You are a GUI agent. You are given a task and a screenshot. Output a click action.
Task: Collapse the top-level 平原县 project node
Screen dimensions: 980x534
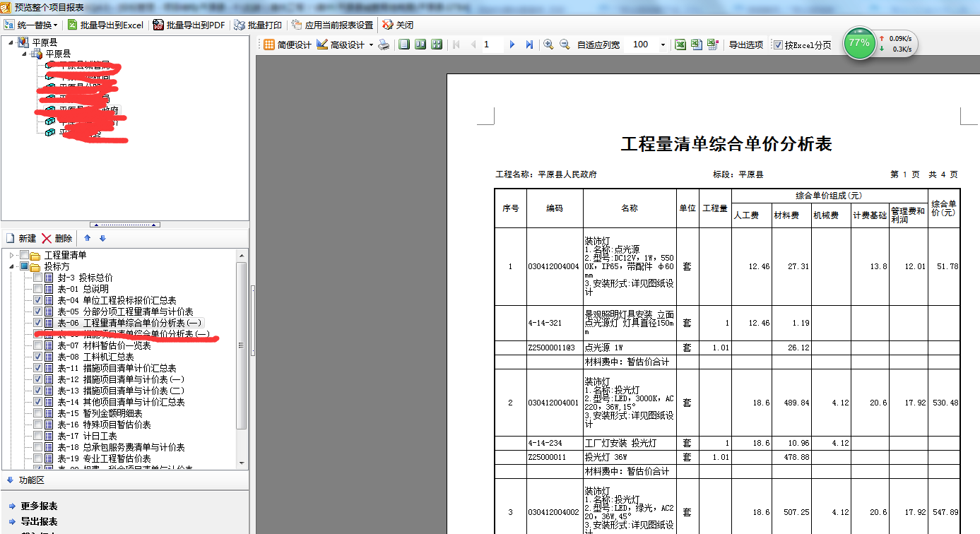[x=11, y=42]
